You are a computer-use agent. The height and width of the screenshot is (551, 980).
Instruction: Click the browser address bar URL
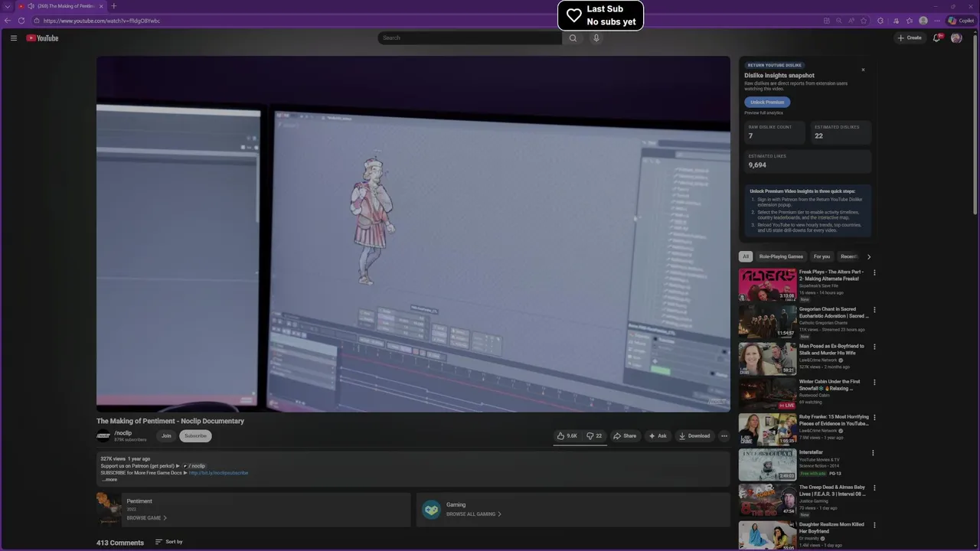point(102,21)
